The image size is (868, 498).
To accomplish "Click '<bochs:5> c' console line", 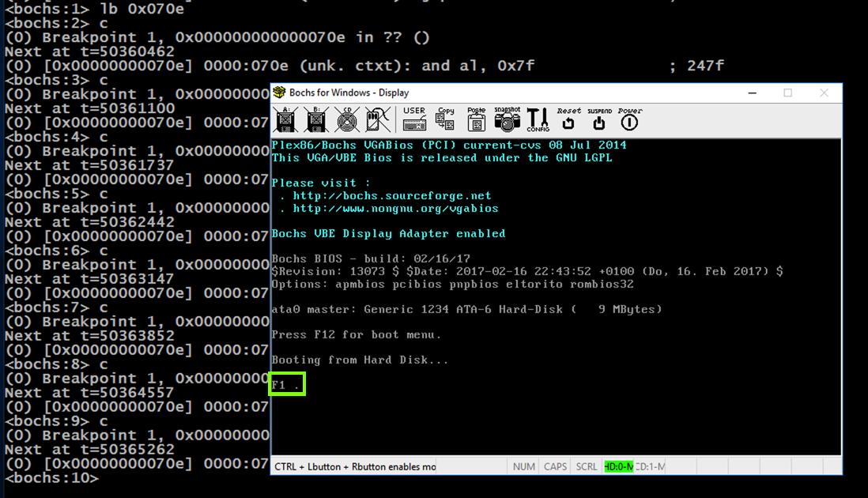I will click(56, 194).
